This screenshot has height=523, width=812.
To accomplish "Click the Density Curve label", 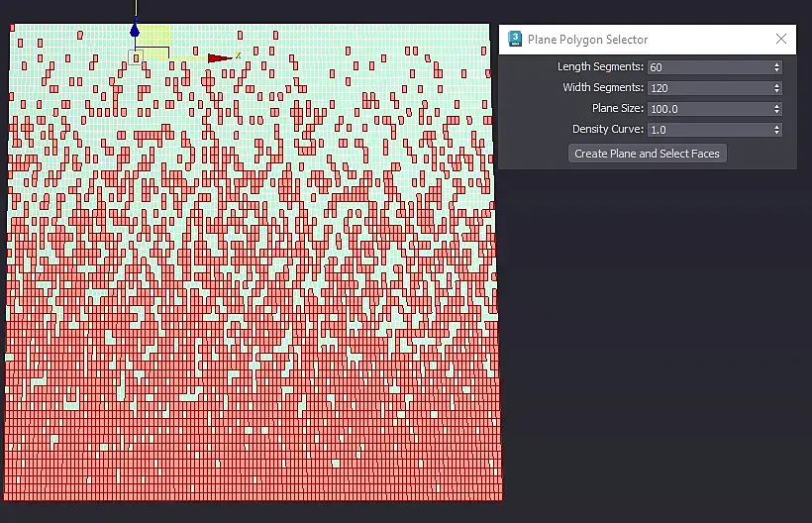I will (x=608, y=129).
